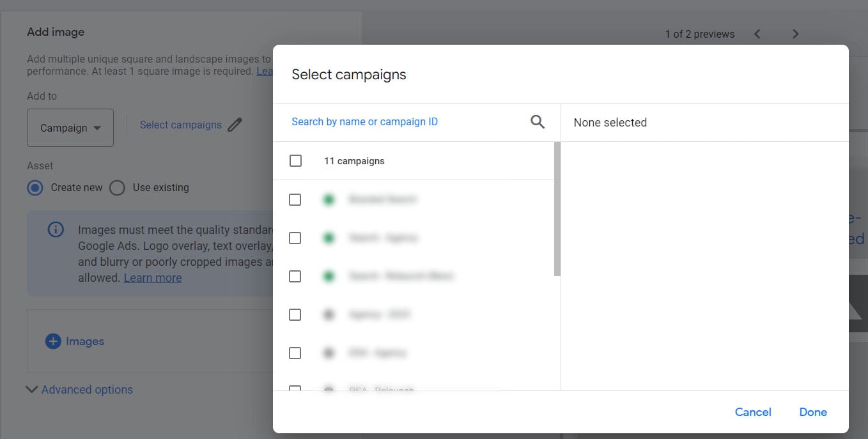868x439 pixels.
Task: Click the blue plus icon for Images
Action: pyautogui.click(x=53, y=341)
